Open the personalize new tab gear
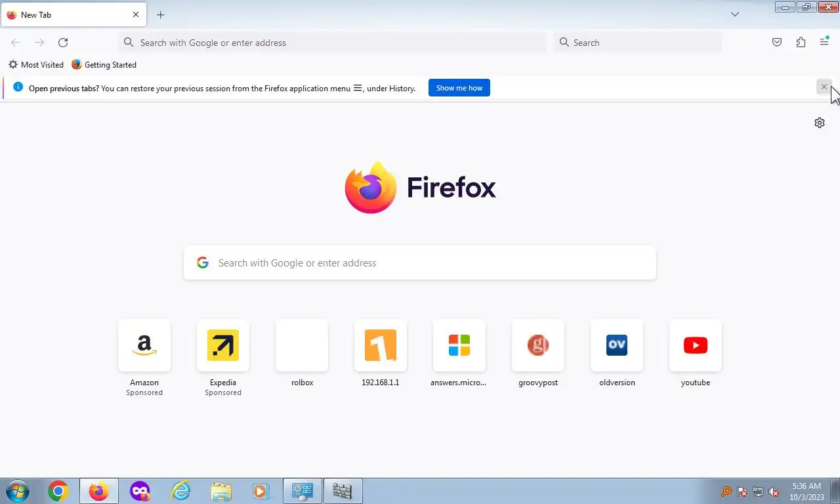The height and width of the screenshot is (504, 840). (x=820, y=123)
